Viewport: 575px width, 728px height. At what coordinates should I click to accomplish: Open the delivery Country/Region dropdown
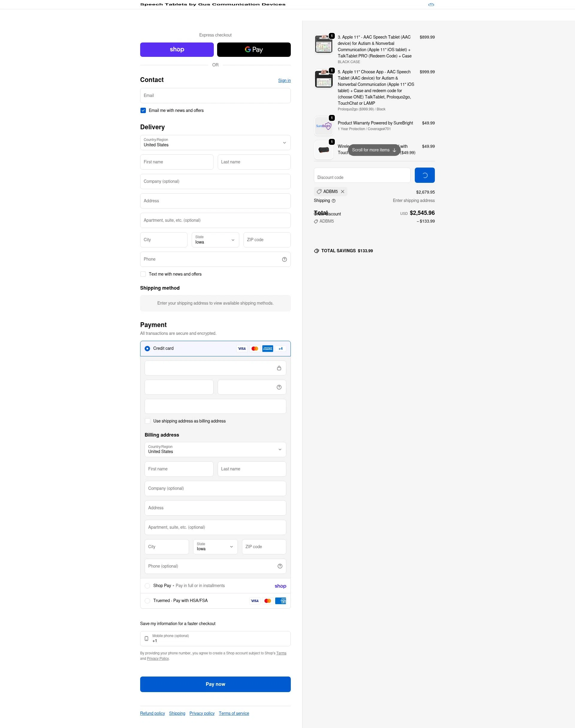215,143
